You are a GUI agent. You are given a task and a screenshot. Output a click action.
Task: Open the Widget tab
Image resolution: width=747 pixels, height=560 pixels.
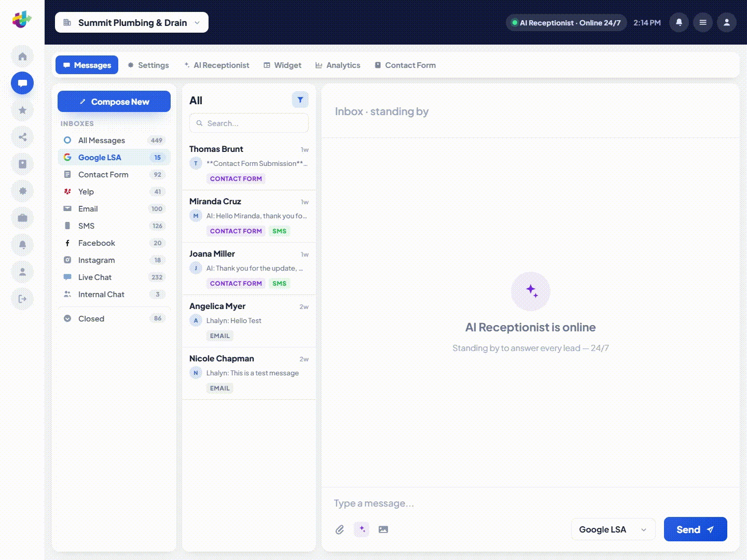click(x=282, y=65)
